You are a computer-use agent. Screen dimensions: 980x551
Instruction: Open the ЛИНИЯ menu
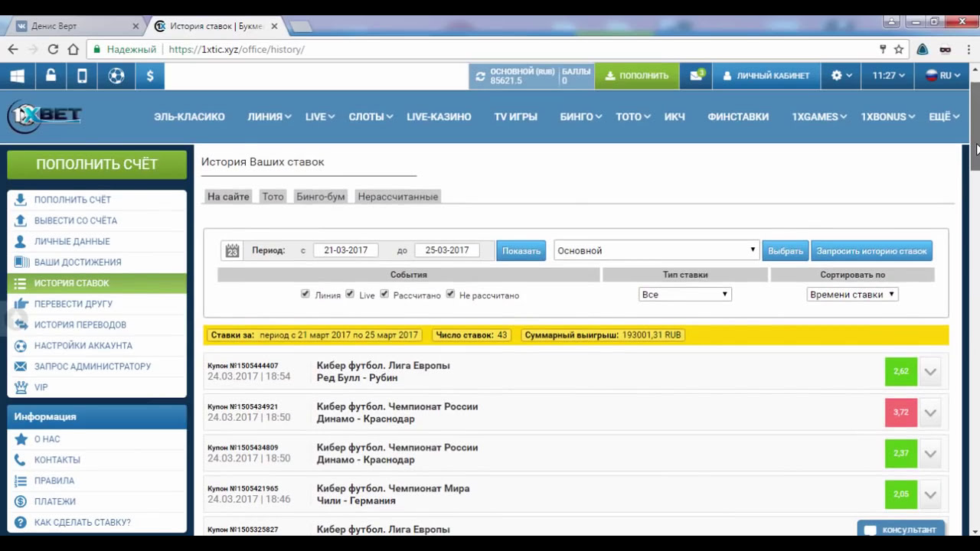tap(269, 116)
